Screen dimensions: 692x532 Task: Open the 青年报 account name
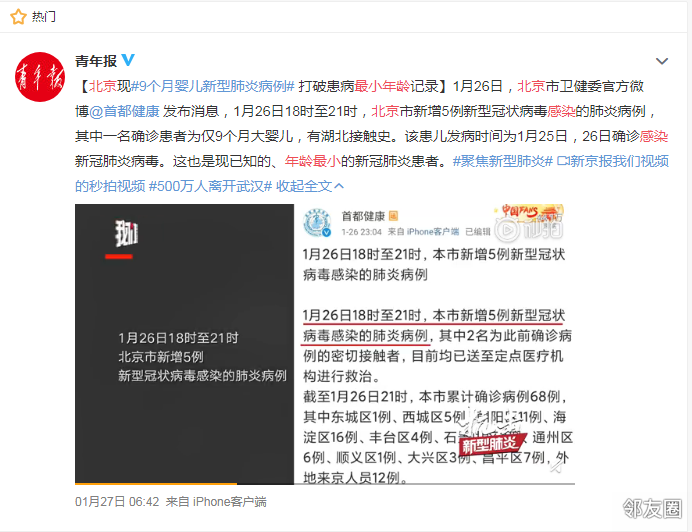point(96,61)
